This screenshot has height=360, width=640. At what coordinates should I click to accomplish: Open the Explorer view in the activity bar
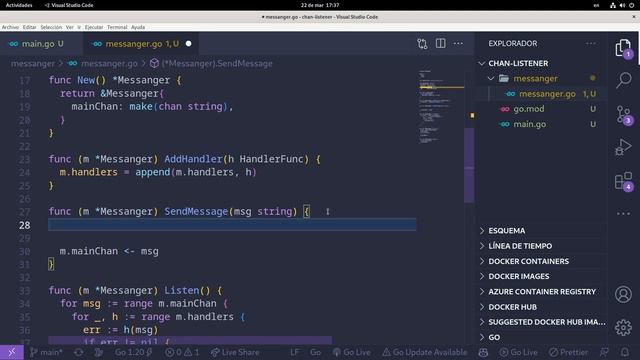click(623, 48)
